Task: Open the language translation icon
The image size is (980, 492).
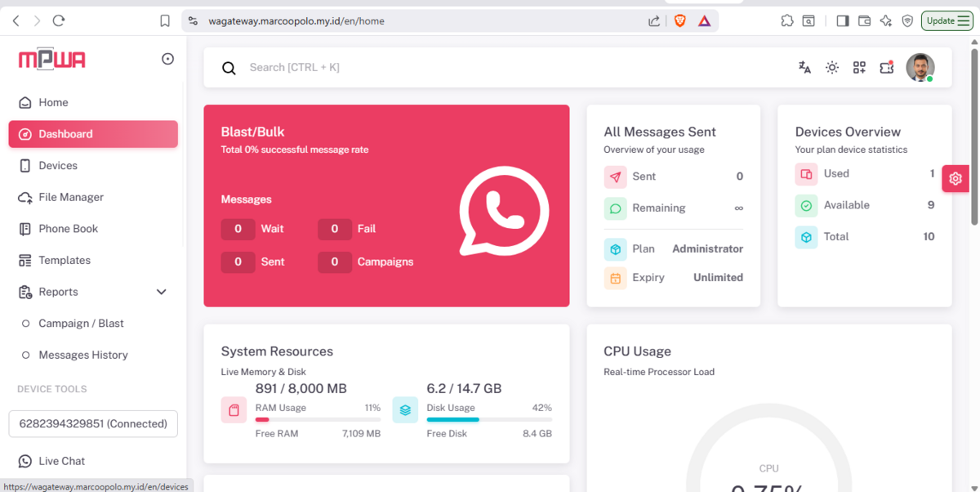Action: (x=804, y=68)
